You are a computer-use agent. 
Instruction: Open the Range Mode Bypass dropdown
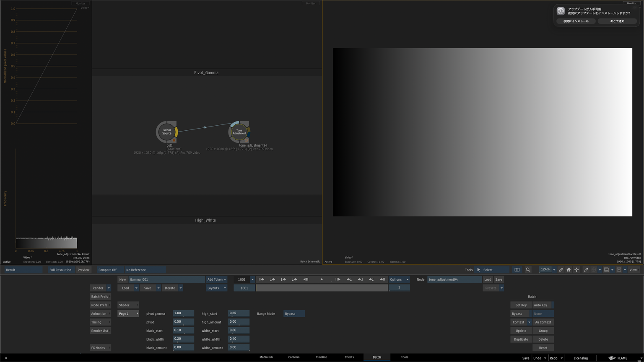[294, 314]
